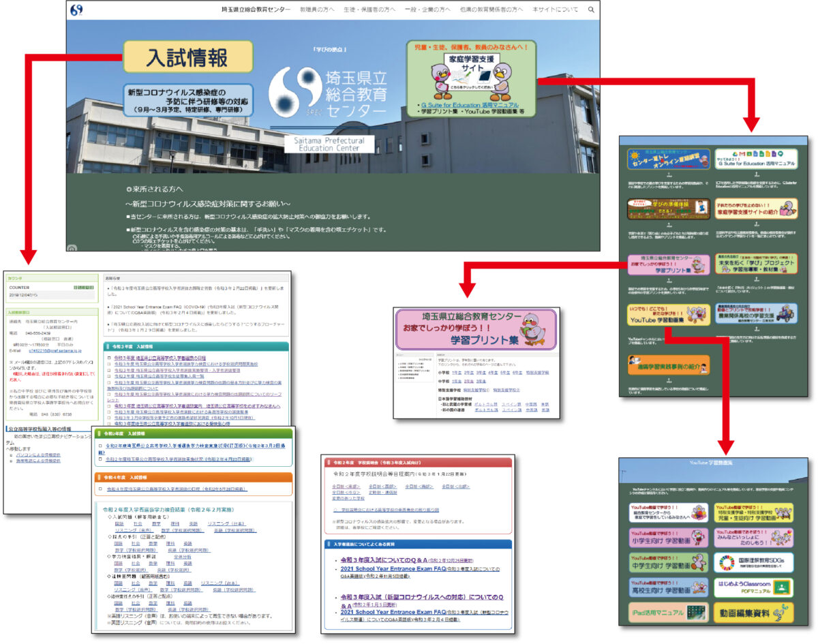Open the 農業関係高校の学習支援 banner
The width and height of the screenshot is (818, 644).
tap(756, 315)
